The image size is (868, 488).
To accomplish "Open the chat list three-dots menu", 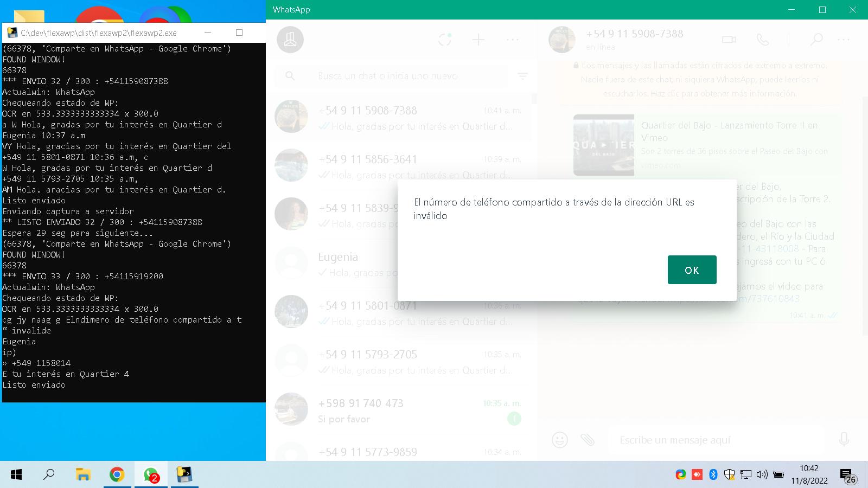I will (513, 40).
